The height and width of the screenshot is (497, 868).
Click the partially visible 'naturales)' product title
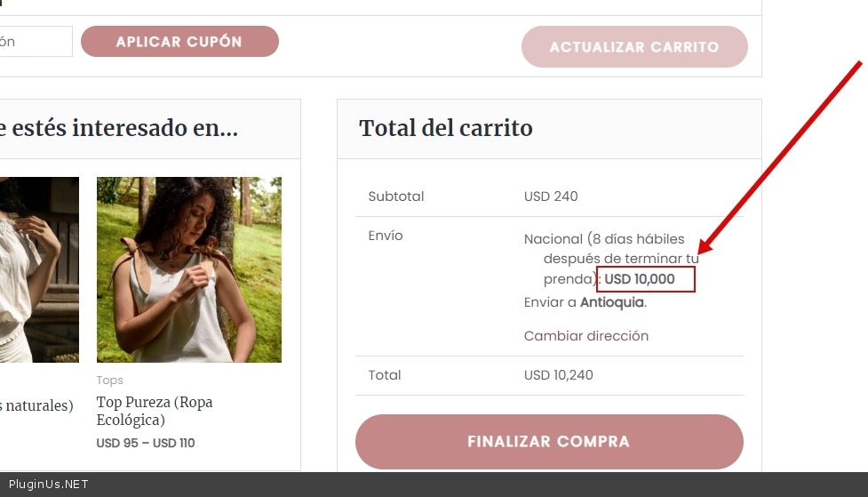[36, 405]
